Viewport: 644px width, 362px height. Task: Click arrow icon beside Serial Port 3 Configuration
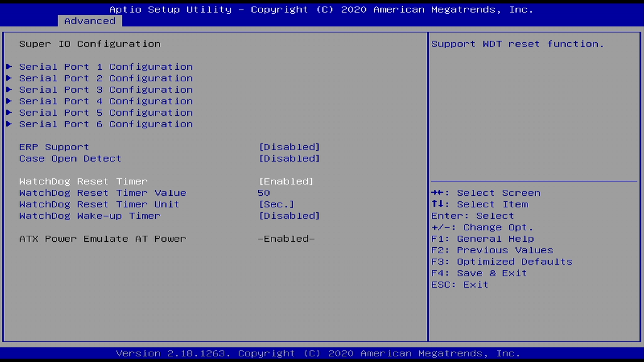pos(9,89)
